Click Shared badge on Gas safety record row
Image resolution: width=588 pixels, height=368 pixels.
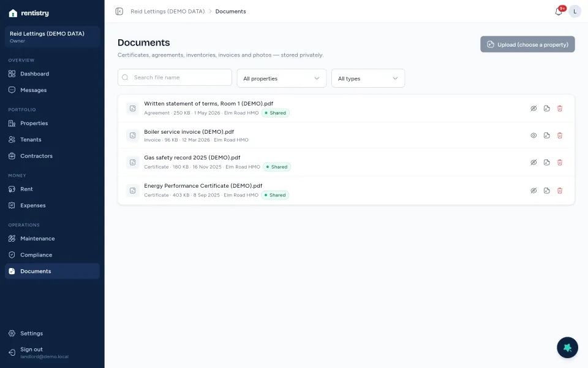pos(277,167)
